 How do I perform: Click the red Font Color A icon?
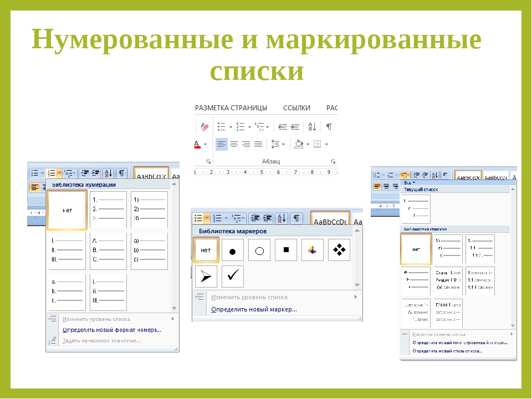tap(197, 144)
